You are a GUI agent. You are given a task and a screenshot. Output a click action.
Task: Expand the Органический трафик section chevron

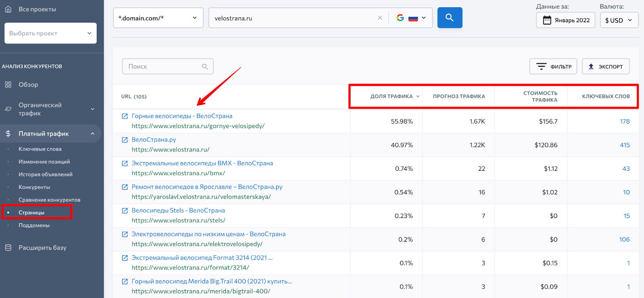tap(93, 109)
